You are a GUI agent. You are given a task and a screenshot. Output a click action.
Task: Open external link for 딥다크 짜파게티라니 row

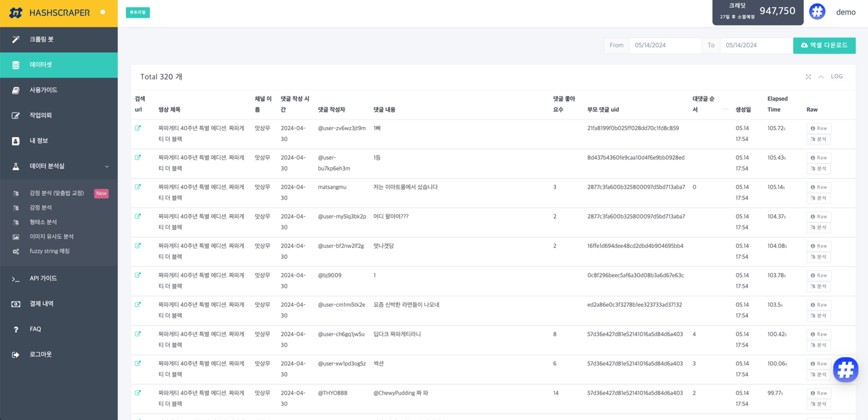pyautogui.click(x=138, y=334)
